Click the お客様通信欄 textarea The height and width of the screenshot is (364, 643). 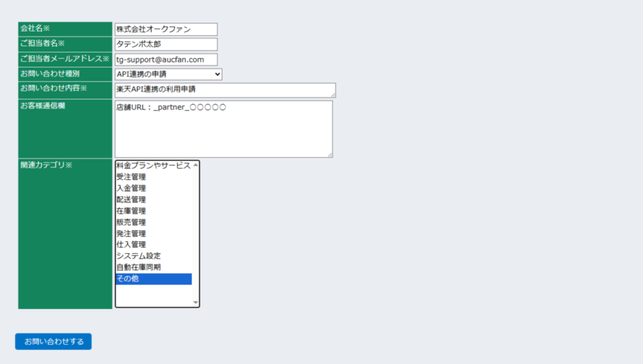224,129
